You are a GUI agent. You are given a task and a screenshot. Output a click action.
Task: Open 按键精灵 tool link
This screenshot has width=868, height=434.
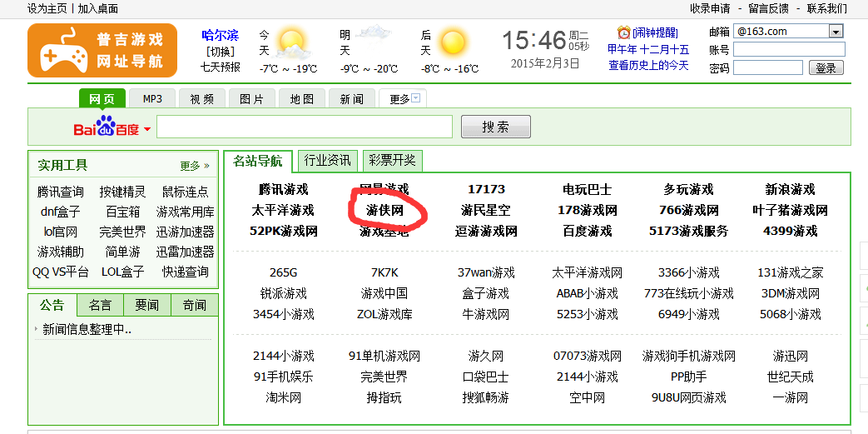123,192
